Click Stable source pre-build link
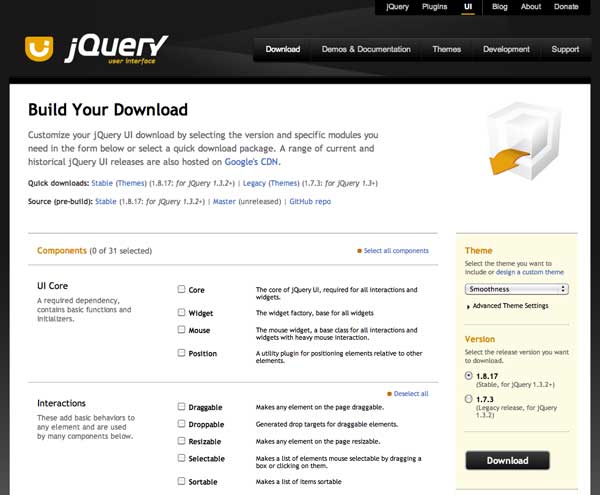 [106, 202]
